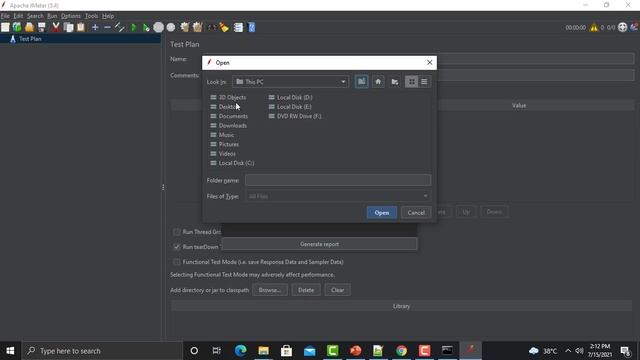Click the Open file toolbar icon
The image size is (640, 360).
point(29,27)
